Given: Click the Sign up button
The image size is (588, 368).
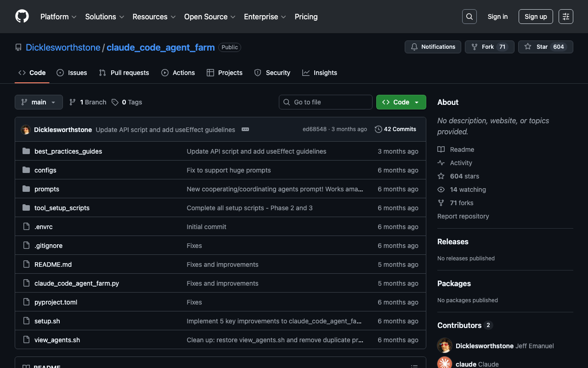Looking at the screenshot, I should pyautogui.click(x=536, y=17).
